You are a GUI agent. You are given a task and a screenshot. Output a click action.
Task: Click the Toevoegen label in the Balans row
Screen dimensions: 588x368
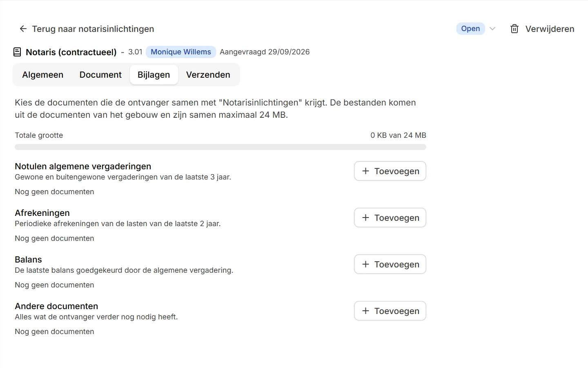click(397, 265)
